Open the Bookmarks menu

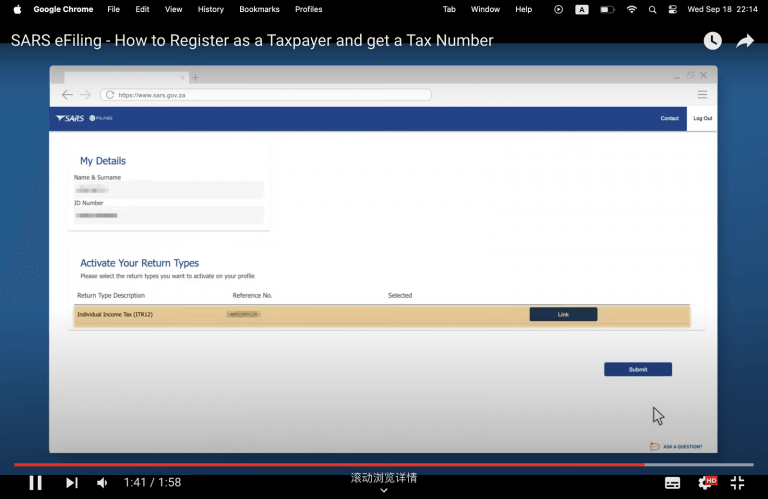click(x=259, y=9)
